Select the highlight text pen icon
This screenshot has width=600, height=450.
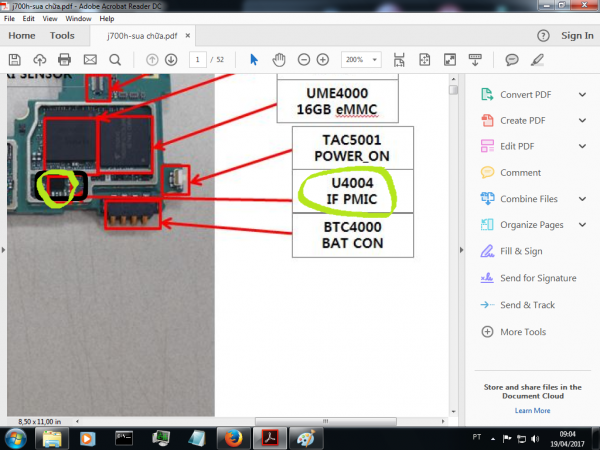[538, 60]
